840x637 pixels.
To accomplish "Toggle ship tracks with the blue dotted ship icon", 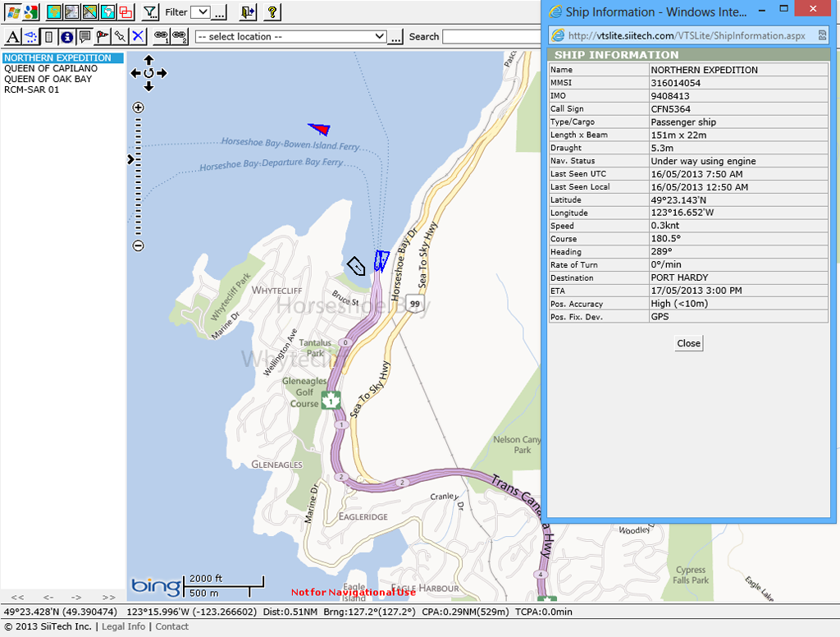I will (x=31, y=36).
